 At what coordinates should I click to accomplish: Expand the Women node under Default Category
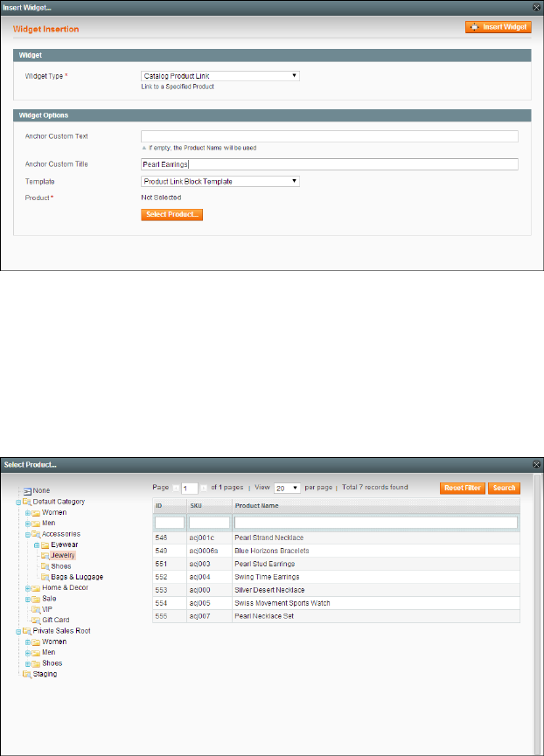28,513
